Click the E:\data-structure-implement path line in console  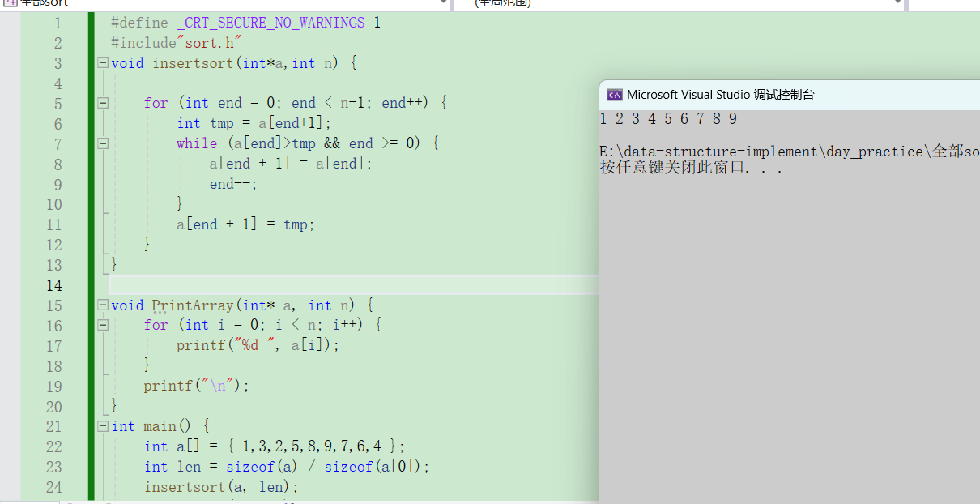[x=790, y=152]
